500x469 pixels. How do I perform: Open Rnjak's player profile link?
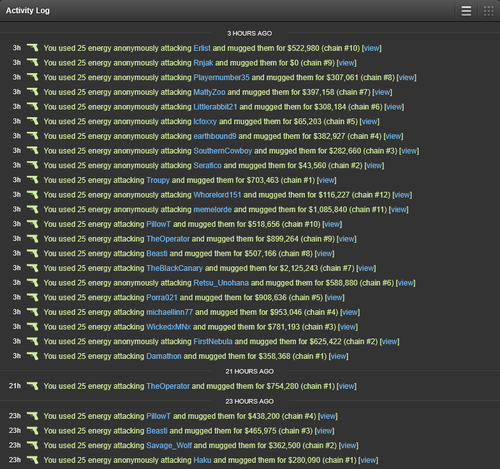click(203, 63)
